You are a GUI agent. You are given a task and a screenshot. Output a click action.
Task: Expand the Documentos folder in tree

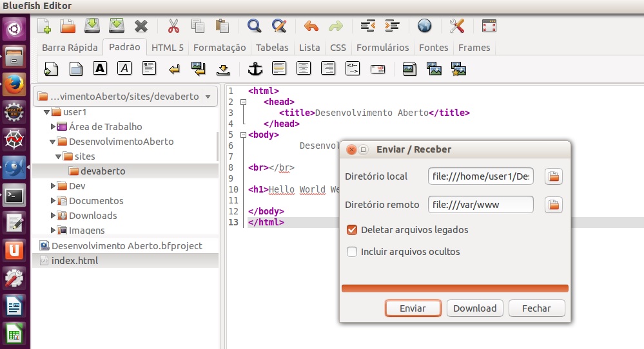[54, 201]
